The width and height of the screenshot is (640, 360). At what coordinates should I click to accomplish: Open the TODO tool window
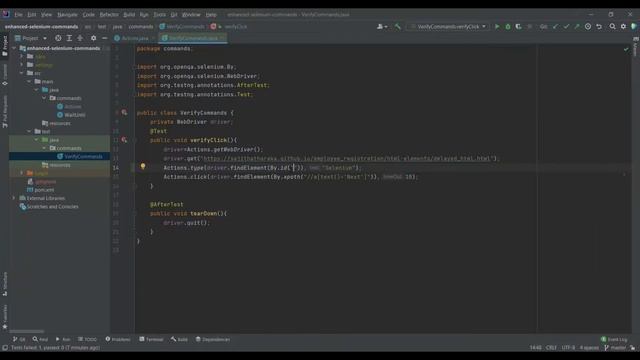click(x=87, y=339)
